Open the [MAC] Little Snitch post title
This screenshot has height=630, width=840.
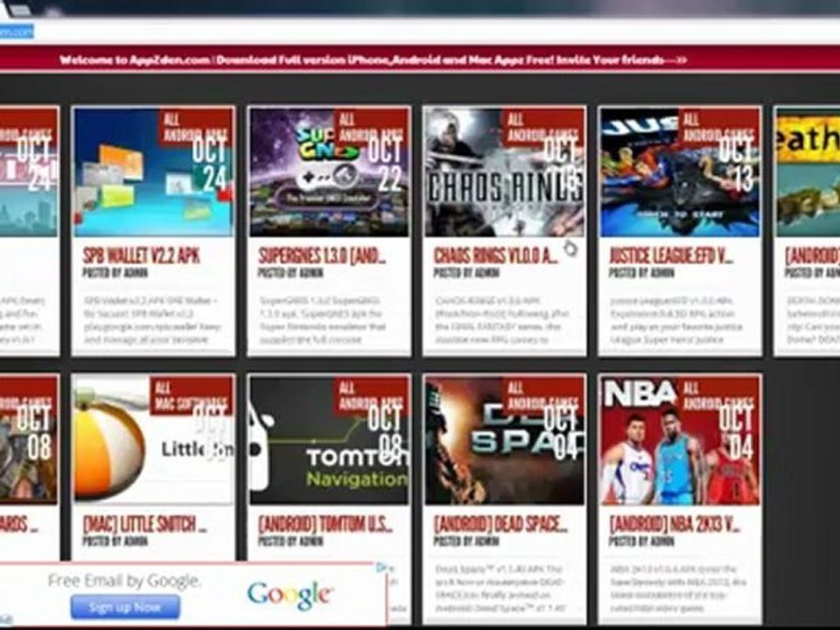(x=144, y=524)
